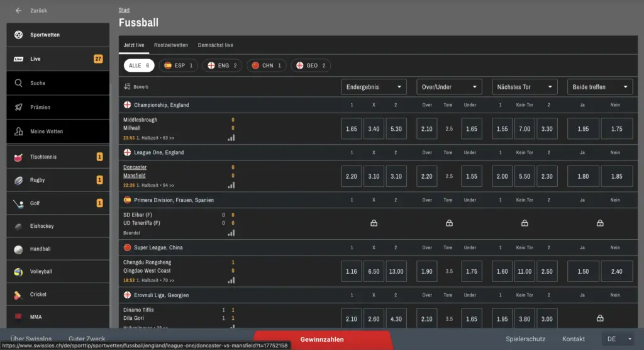Click the Meine Wetten icon
The width and height of the screenshot is (644, 350).
coord(18,132)
